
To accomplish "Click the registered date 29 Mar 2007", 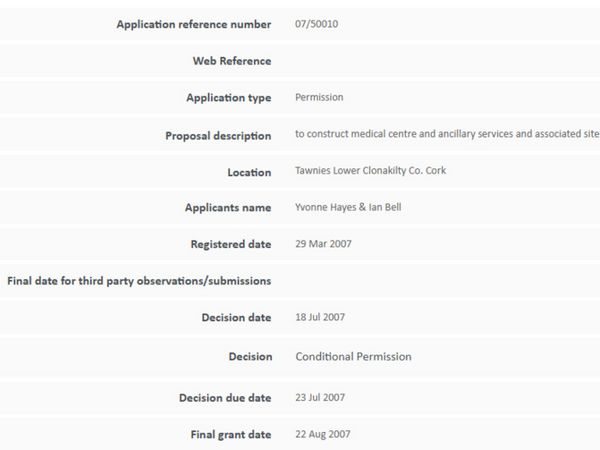I will click(323, 244).
